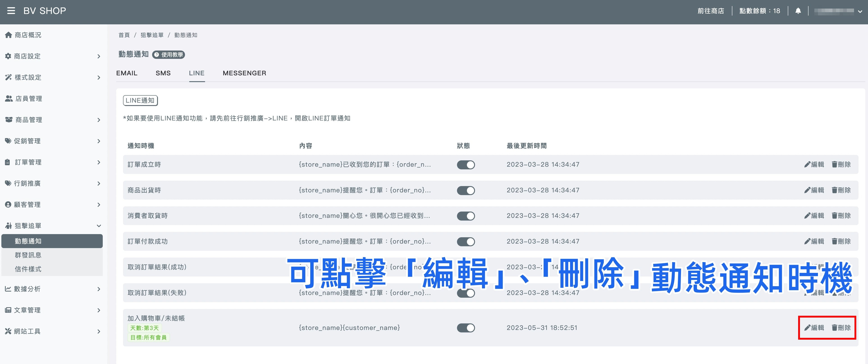Switch to the SMS tab
The height and width of the screenshot is (364, 868).
coord(163,73)
